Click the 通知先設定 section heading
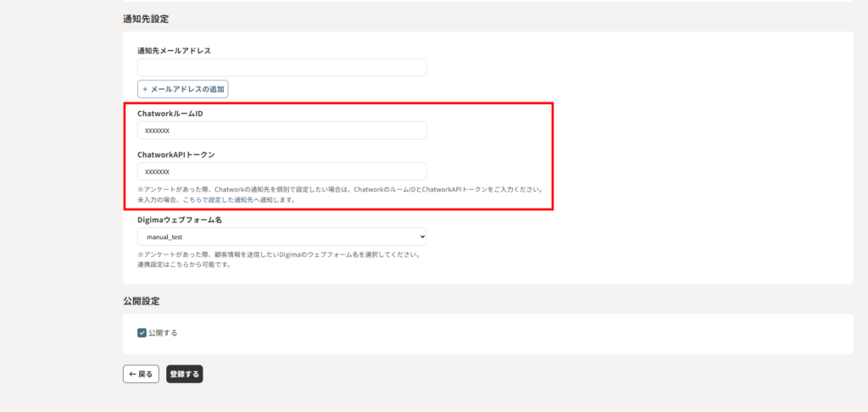 (146, 19)
